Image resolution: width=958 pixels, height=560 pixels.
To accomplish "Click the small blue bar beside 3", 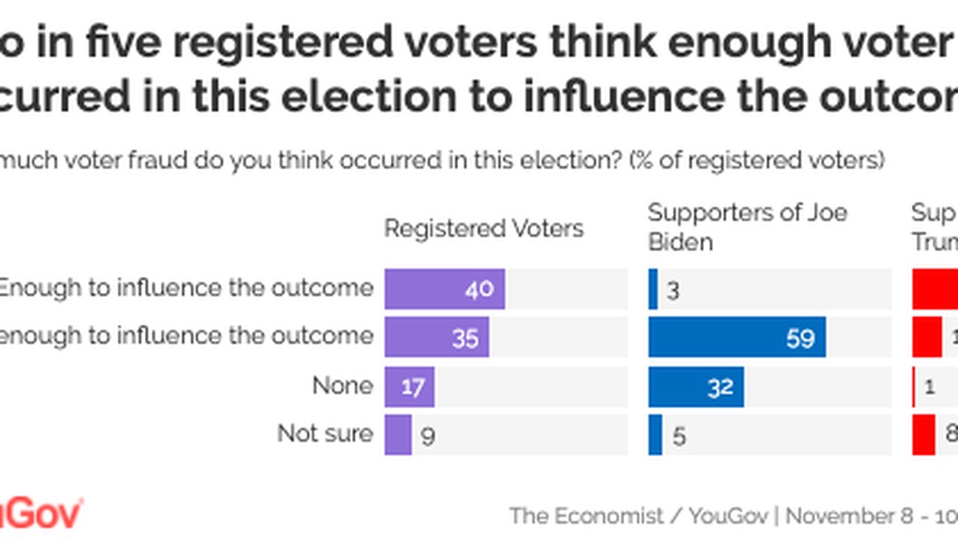I will coord(653,290).
